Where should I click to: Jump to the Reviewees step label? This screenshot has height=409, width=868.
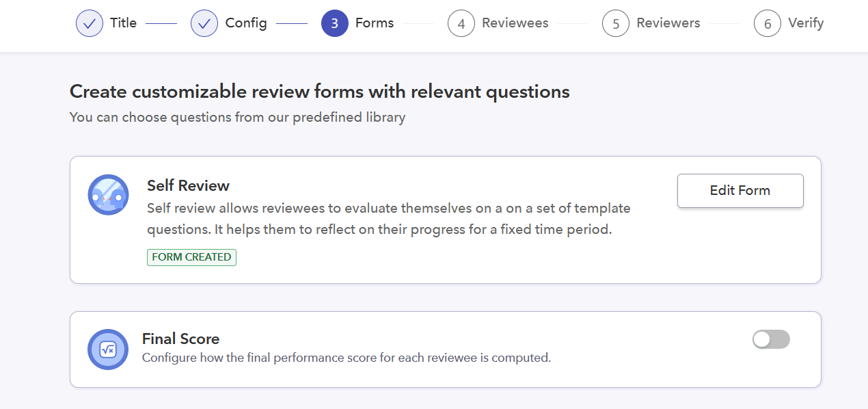tap(515, 23)
